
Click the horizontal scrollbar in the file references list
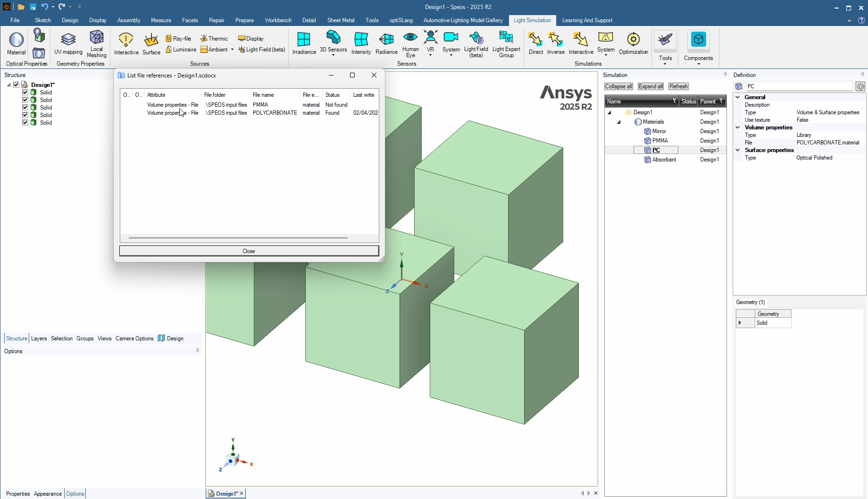click(238, 238)
